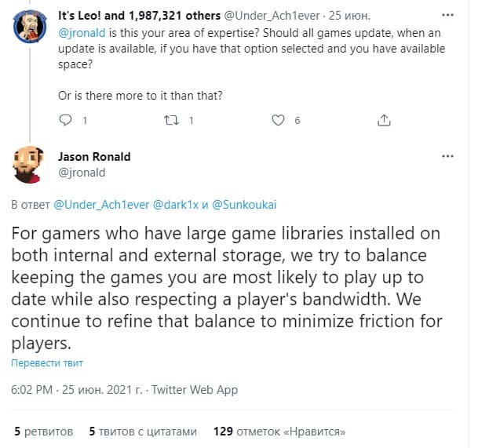This screenshot has height=448, width=478.
Task: Show the 129 отметок «Нравится» list
Action: 279,432
